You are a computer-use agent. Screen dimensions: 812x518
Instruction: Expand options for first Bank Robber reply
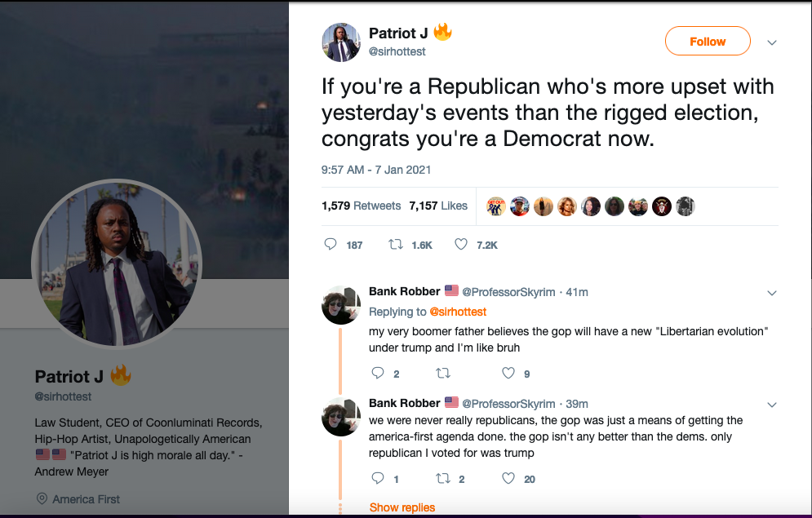click(772, 293)
